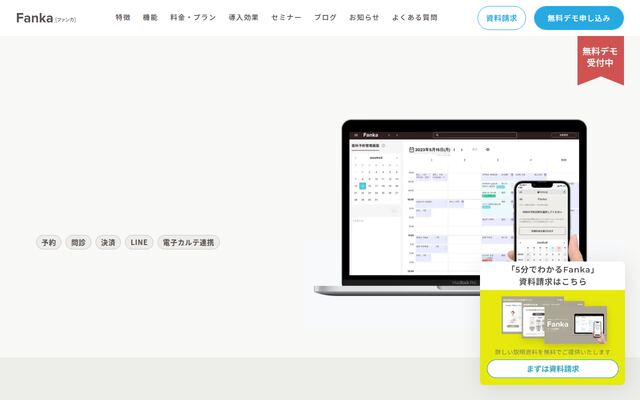Click the まずは資料請求 button
This screenshot has width=640, height=400.
553,369
